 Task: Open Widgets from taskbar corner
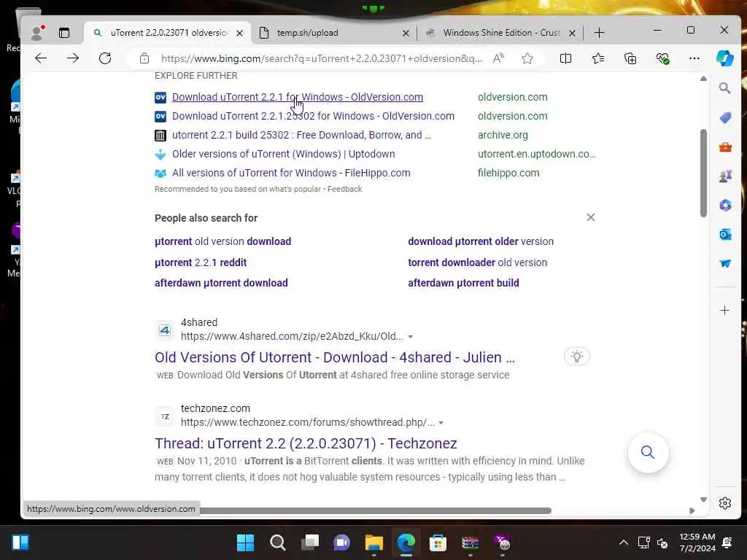coord(20,542)
